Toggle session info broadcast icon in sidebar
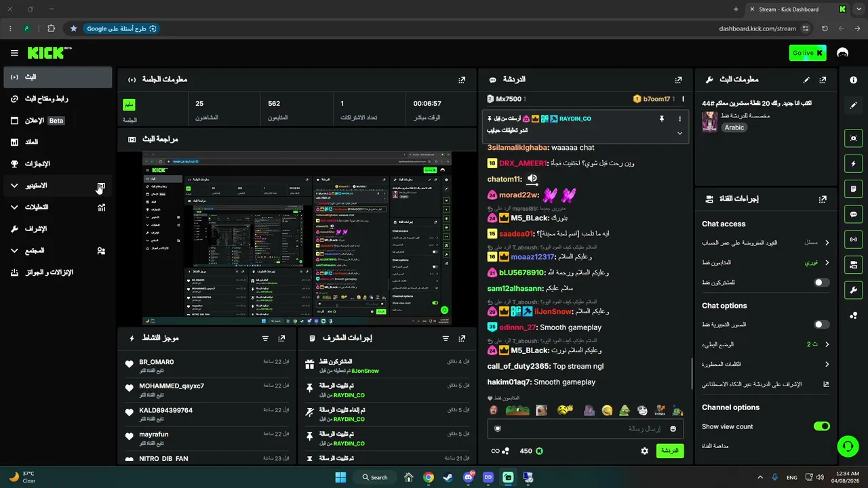This screenshot has height=488, width=868. tap(854, 239)
